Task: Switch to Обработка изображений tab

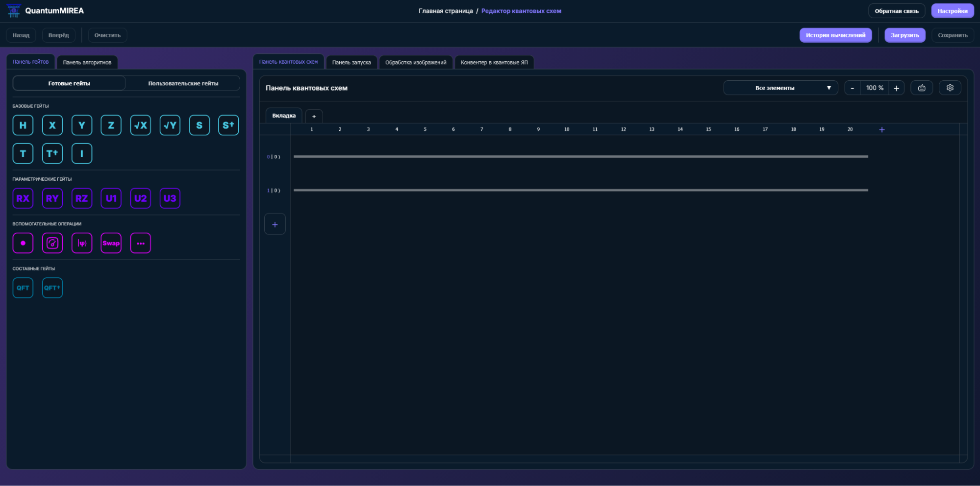Action: tap(416, 62)
